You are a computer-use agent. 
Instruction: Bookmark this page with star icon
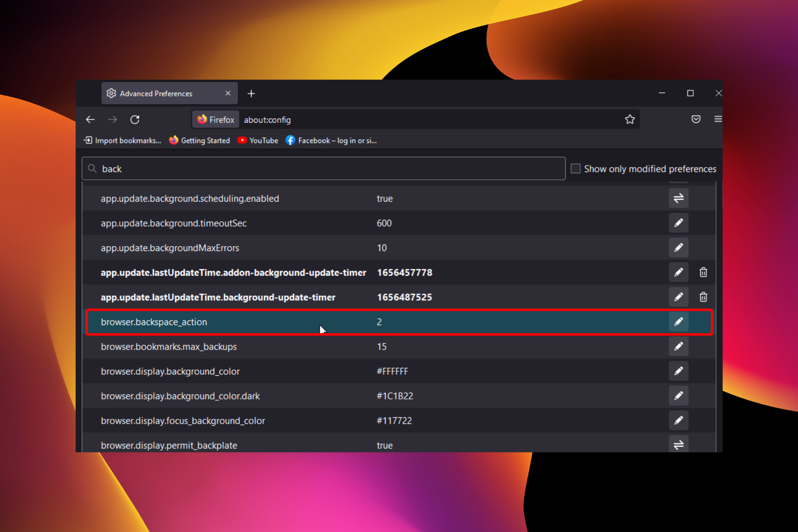630,120
